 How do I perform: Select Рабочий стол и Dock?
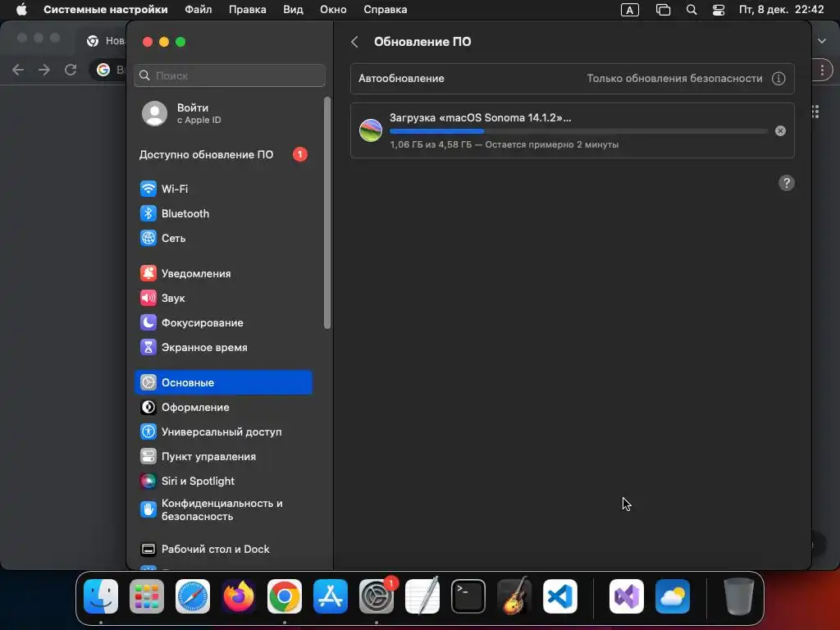point(223,549)
